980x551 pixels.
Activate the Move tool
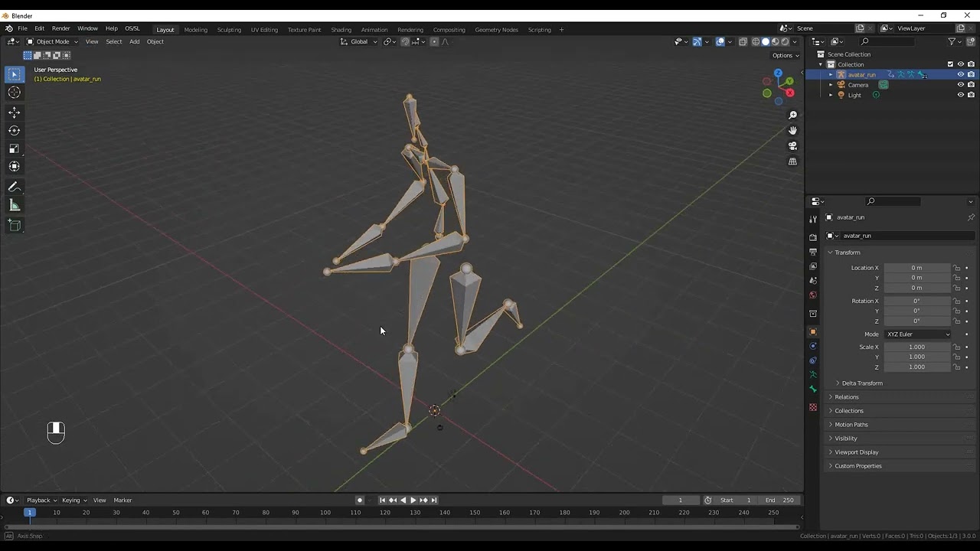coord(15,112)
